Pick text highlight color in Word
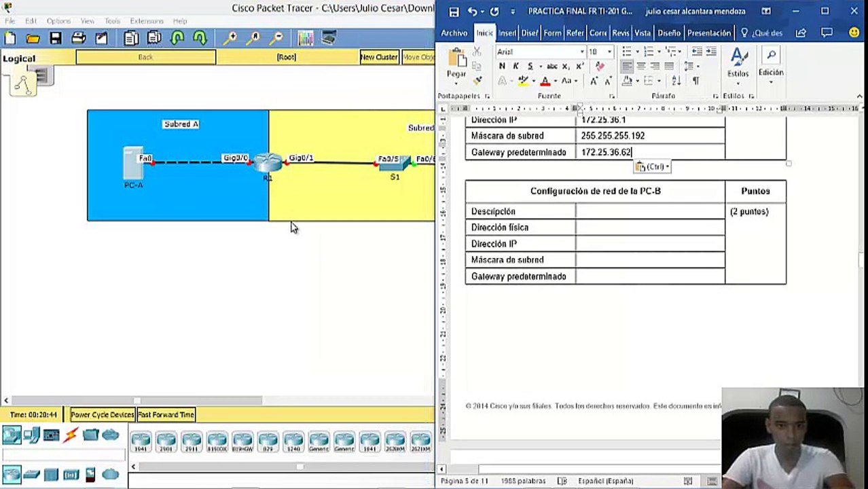 [523, 81]
